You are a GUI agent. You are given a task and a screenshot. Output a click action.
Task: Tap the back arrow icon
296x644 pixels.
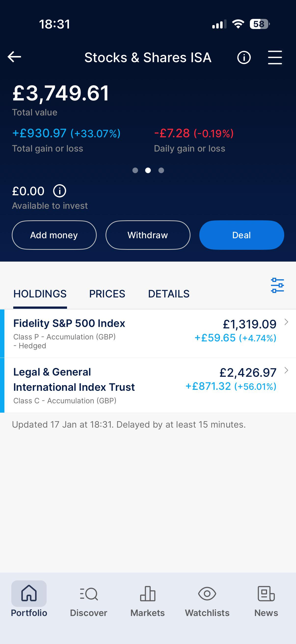point(14,57)
